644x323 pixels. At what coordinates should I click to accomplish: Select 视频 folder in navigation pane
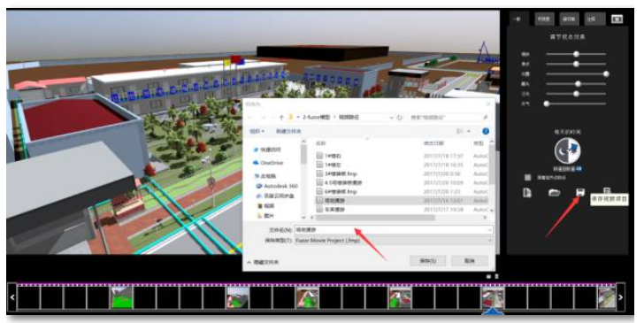coord(265,205)
